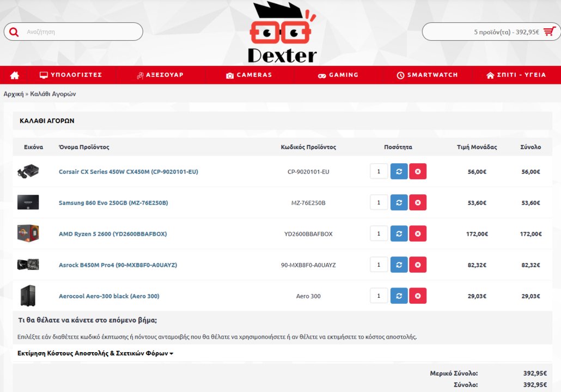Click the AMD Ryzen box thumbnail
The image size is (561, 392).
coord(28,234)
